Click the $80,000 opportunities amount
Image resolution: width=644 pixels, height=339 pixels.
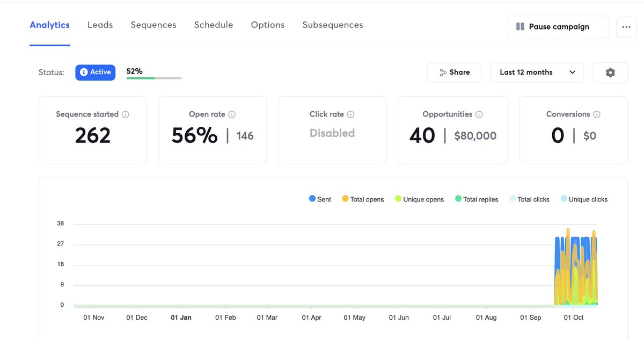click(x=475, y=136)
